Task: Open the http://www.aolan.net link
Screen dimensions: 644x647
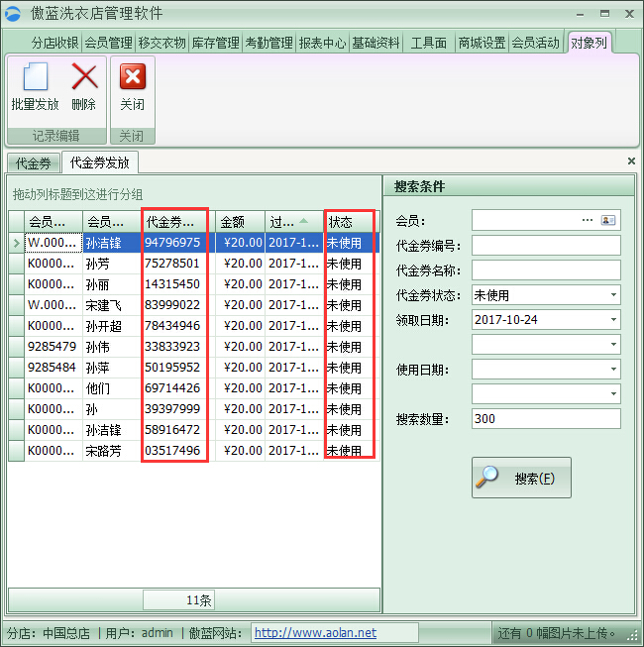Action: pos(315,632)
